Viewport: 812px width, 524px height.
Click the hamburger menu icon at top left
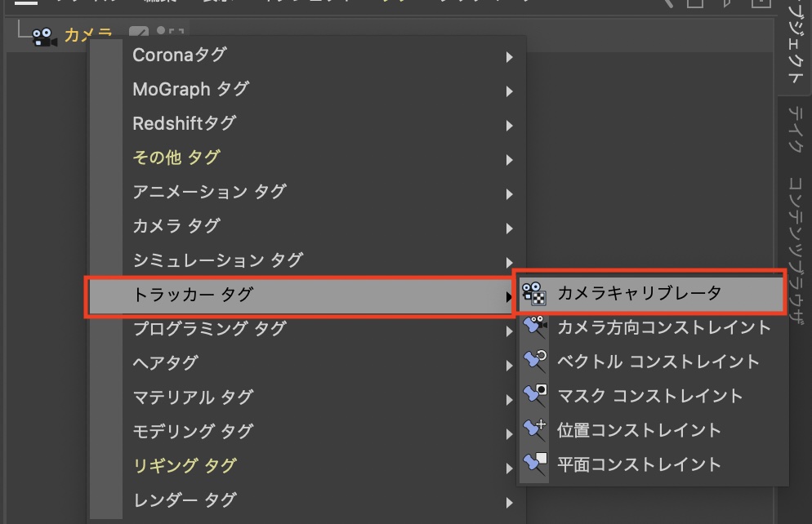[25, 3]
